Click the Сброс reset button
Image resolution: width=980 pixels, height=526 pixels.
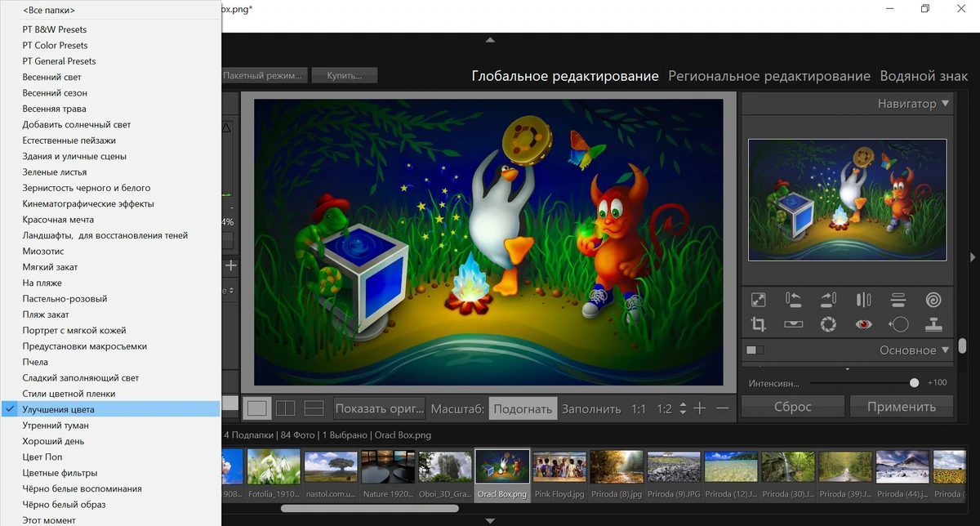pyautogui.click(x=792, y=406)
